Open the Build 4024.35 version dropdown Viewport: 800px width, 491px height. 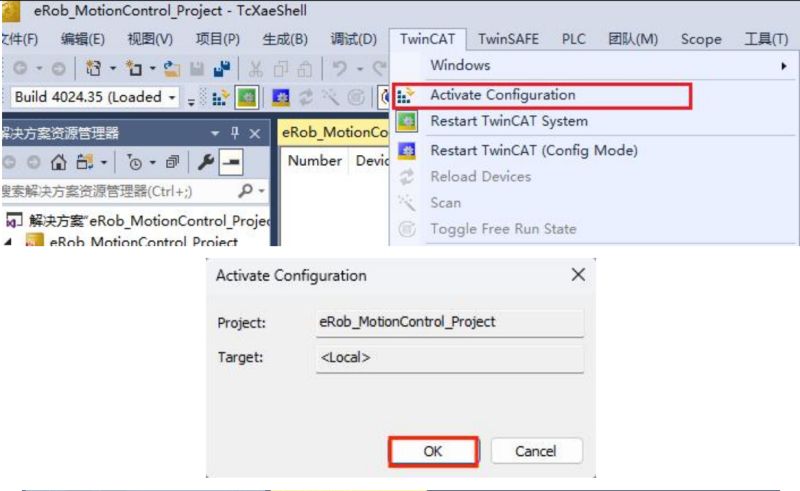[172, 97]
